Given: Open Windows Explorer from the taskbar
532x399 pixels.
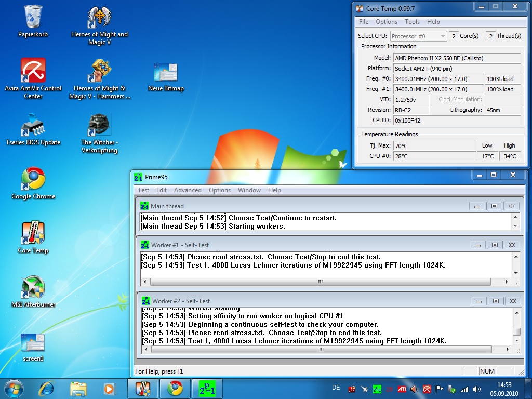Looking at the screenshot, I should tap(78, 389).
